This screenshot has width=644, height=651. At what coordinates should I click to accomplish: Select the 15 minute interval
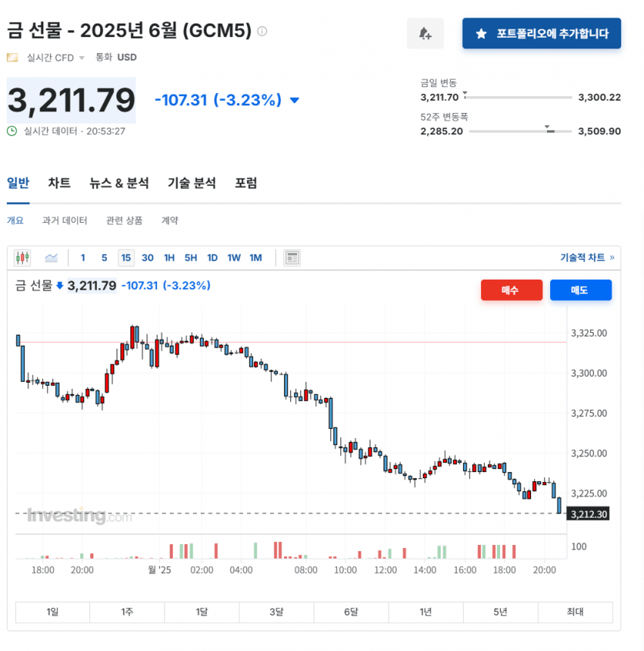(126, 258)
